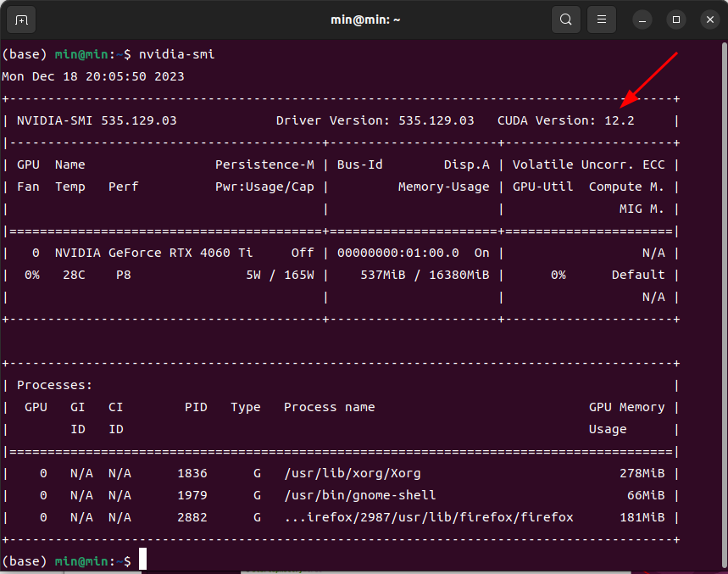Click the min@min window title
The height and width of the screenshot is (574, 728).
365,20
